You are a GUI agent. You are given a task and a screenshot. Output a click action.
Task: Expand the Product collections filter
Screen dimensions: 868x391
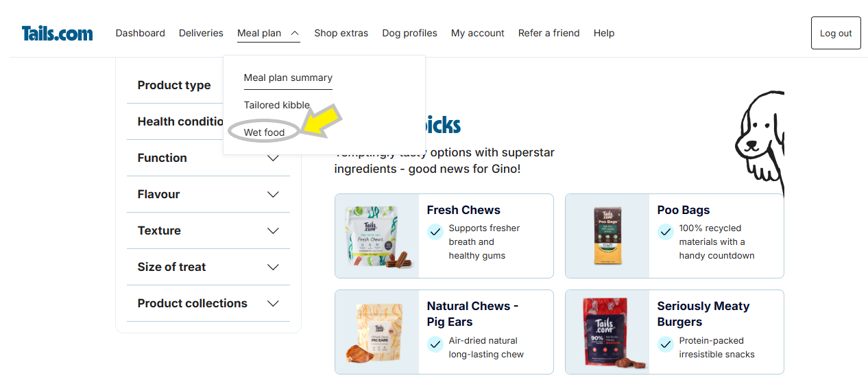[x=273, y=303]
